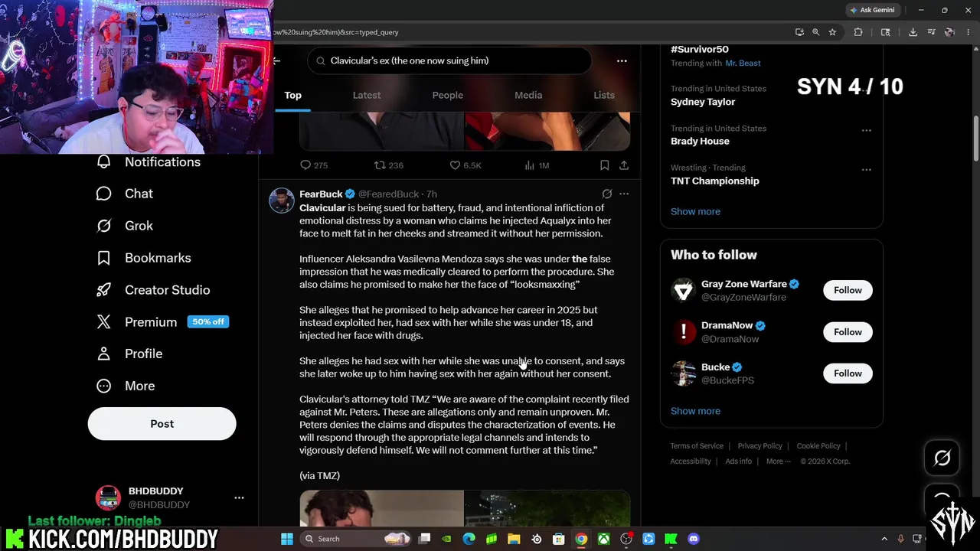The image size is (980, 551).
Task: Follow Gray Zone Warfare
Action: [x=848, y=290]
